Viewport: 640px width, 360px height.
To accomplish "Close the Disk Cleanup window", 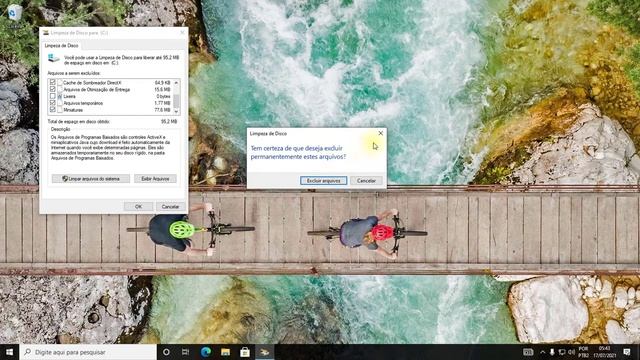I will point(182,33).
